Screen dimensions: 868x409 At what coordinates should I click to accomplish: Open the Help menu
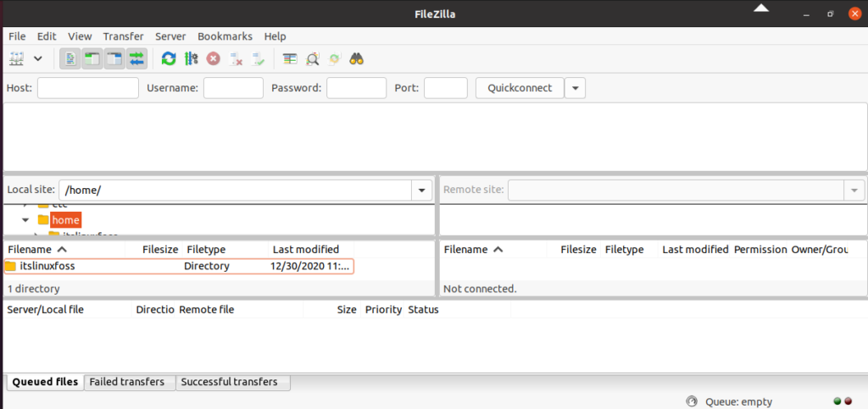pos(275,36)
